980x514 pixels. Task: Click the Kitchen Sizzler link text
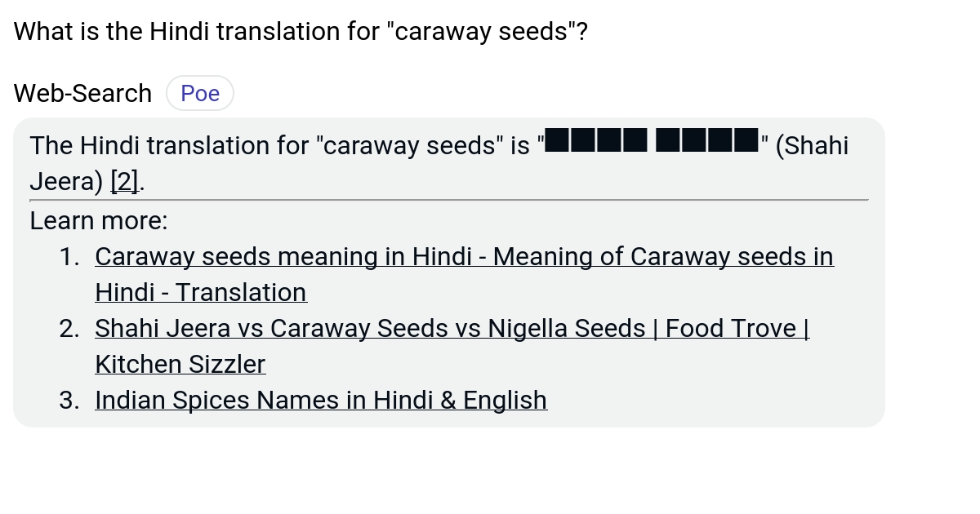180,363
